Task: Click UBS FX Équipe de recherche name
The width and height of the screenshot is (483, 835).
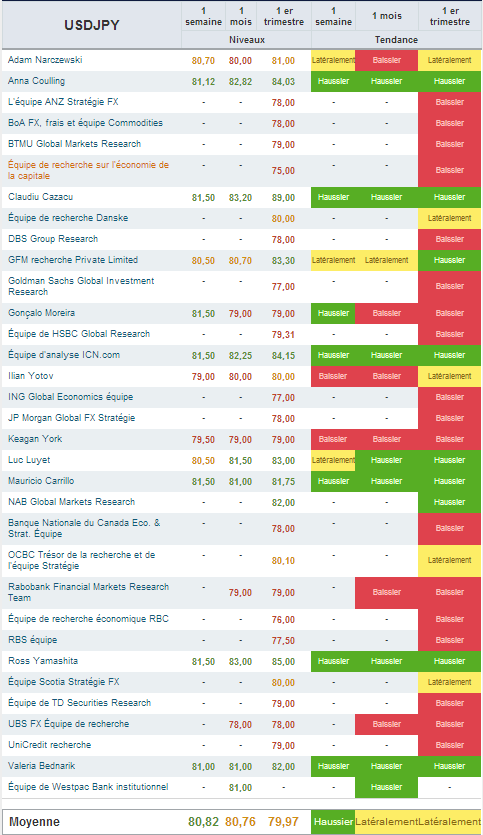Action: click(68, 724)
